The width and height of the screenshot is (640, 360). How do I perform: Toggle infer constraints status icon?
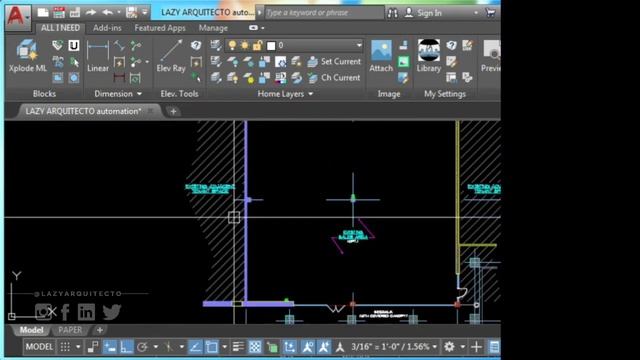(x=93, y=347)
